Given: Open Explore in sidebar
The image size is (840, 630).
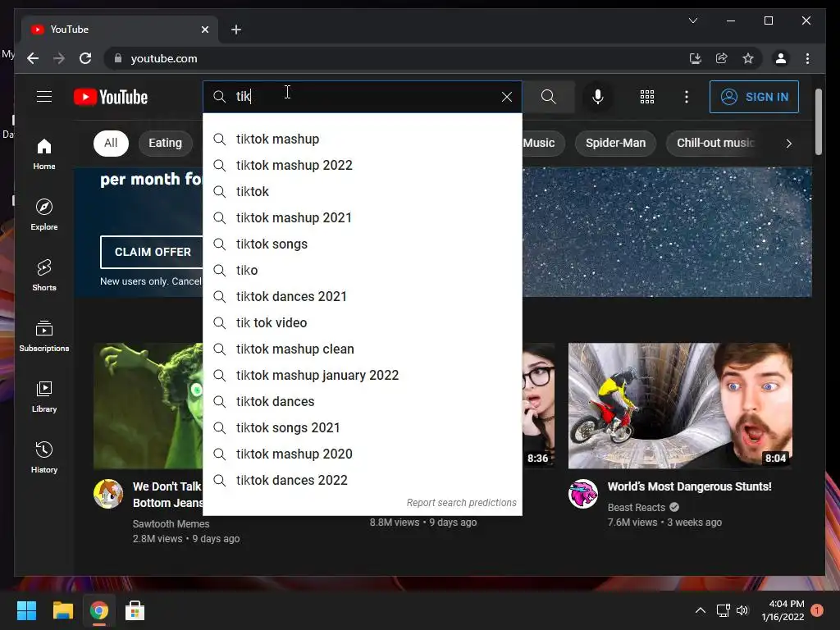Looking at the screenshot, I should click(44, 215).
